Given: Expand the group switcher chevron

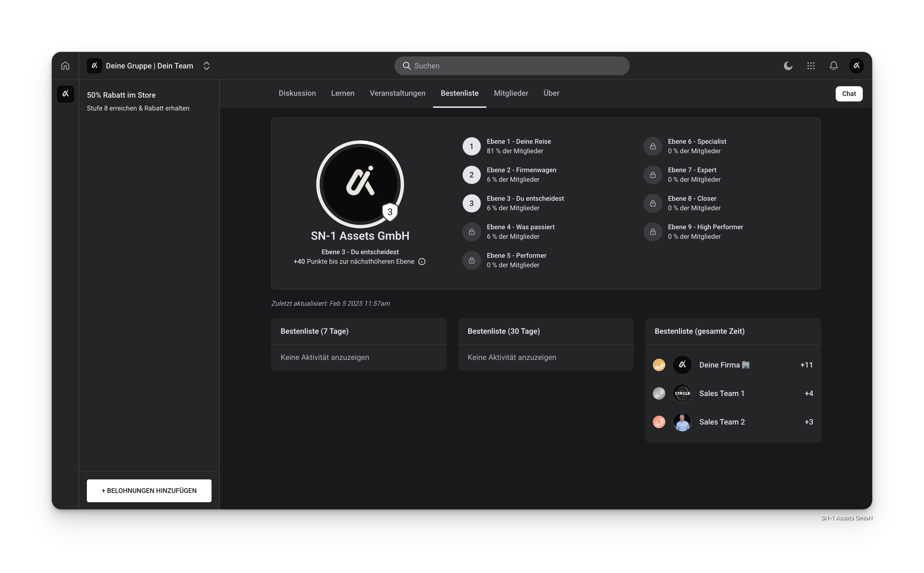Looking at the screenshot, I should (x=206, y=66).
